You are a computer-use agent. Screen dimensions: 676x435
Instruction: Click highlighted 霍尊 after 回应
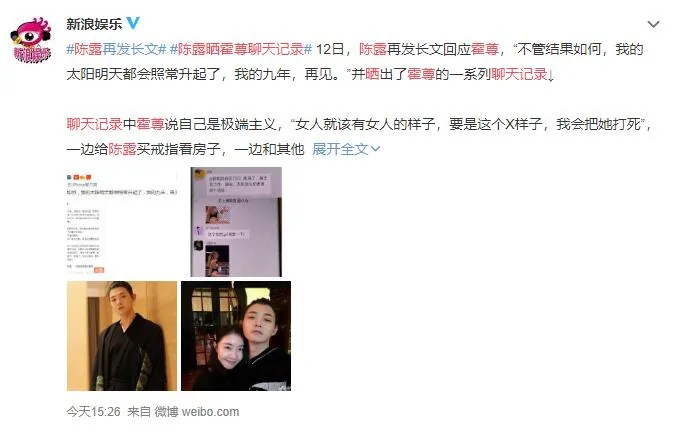pyautogui.click(x=485, y=49)
